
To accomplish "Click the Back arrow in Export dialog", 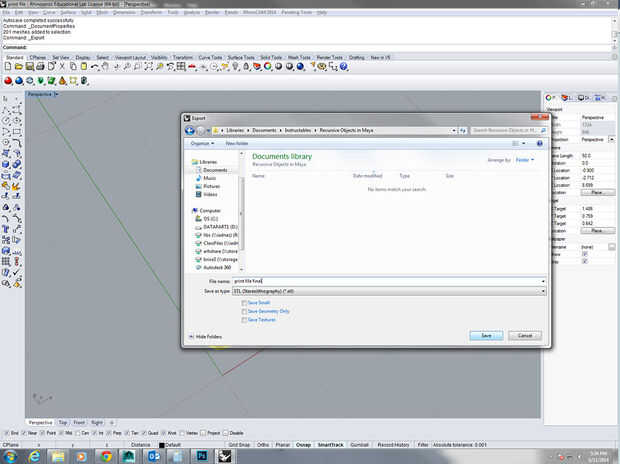I will click(x=190, y=130).
